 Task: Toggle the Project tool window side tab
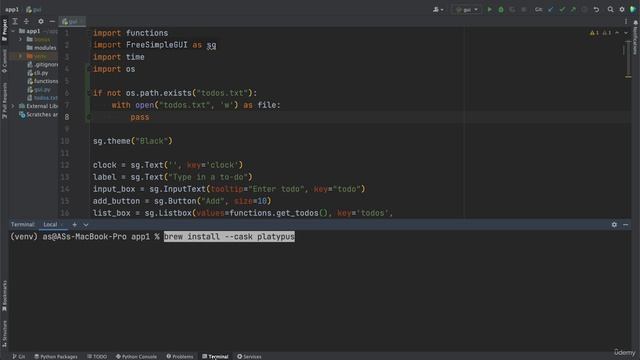coord(4,30)
